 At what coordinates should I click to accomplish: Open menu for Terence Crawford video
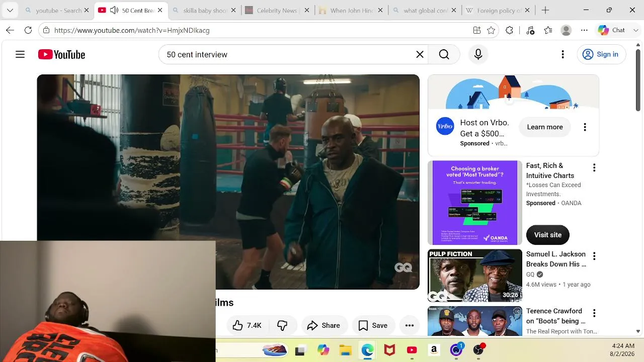coord(594,313)
